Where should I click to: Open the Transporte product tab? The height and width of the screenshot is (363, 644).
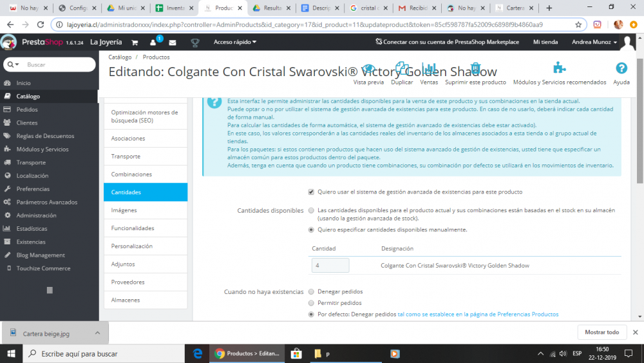146,156
